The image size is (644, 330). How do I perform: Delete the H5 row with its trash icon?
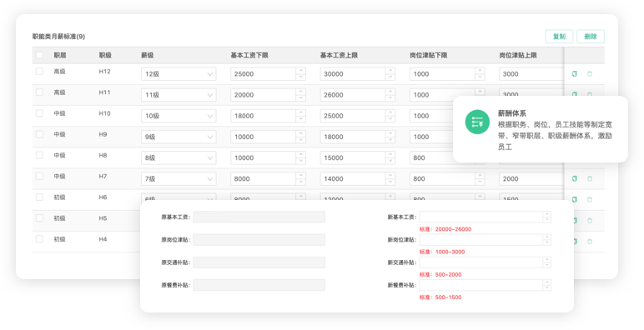click(x=590, y=220)
